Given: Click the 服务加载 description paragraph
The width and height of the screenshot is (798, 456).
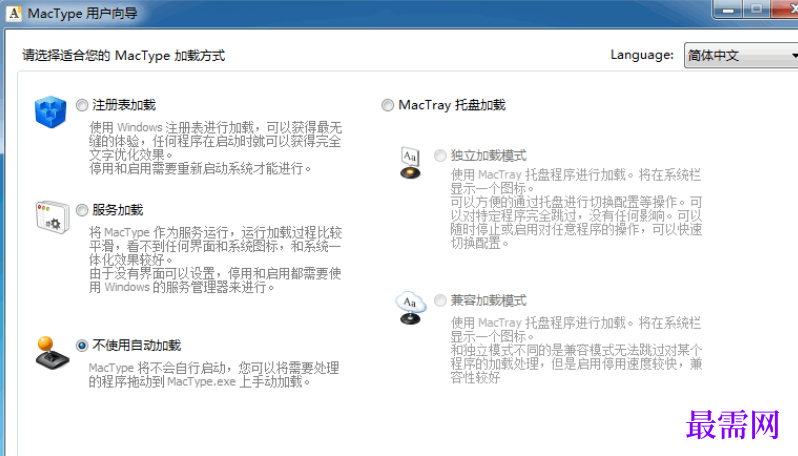Looking at the screenshot, I should [215, 260].
